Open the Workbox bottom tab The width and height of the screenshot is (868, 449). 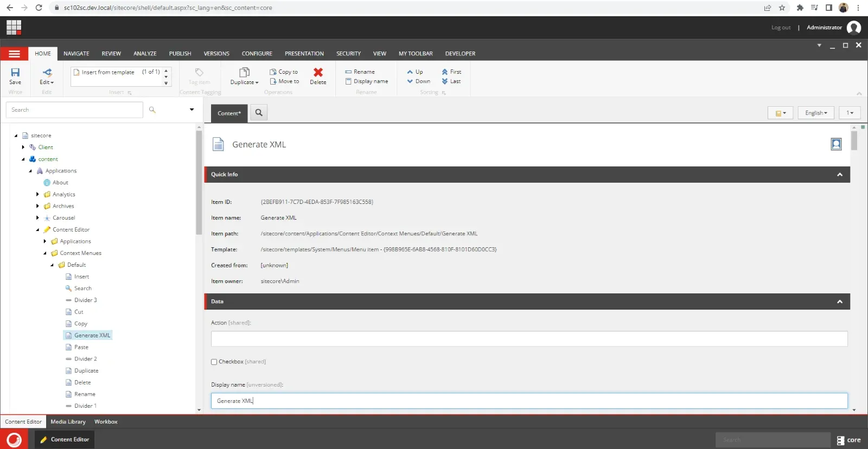[106, 422]
